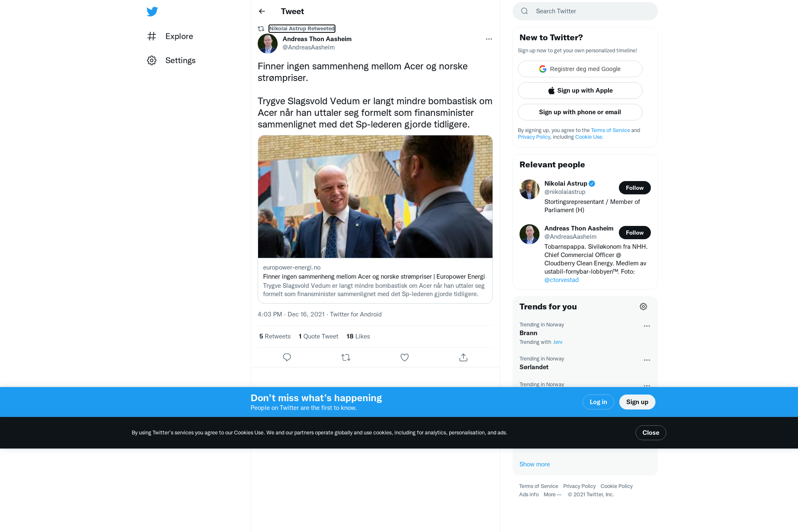Click the Log in button
The image size is (798, 532).
598,402
